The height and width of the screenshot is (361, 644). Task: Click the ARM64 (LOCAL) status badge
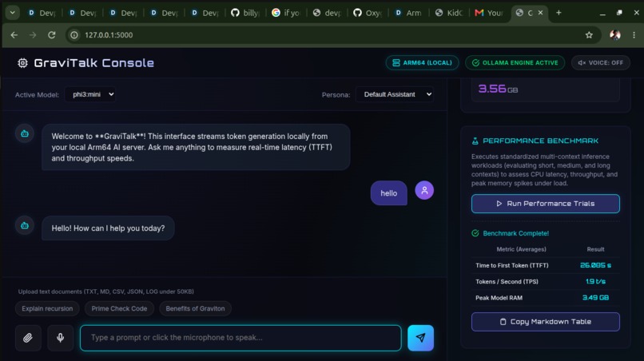point(422,63)
